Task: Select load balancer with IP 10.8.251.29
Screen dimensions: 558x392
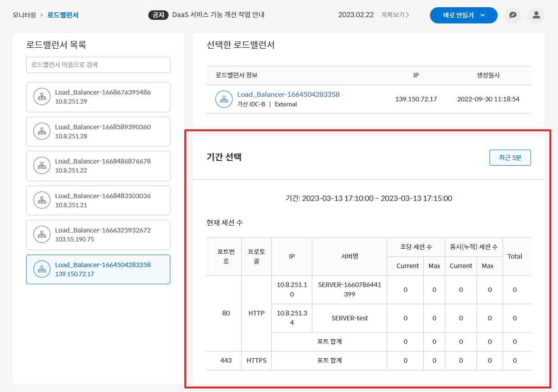Action: (98, 97)
